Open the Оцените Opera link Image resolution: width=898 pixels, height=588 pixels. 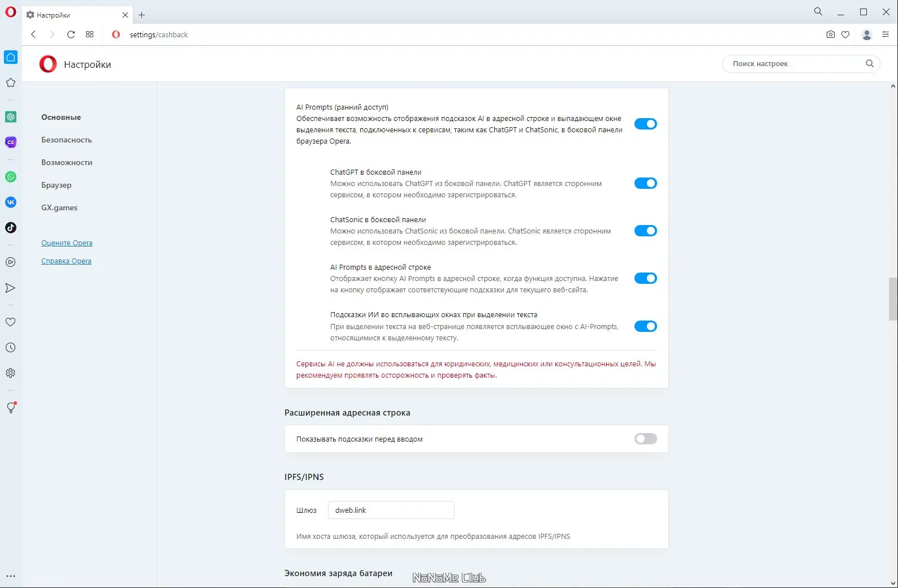tap(67, 243)
